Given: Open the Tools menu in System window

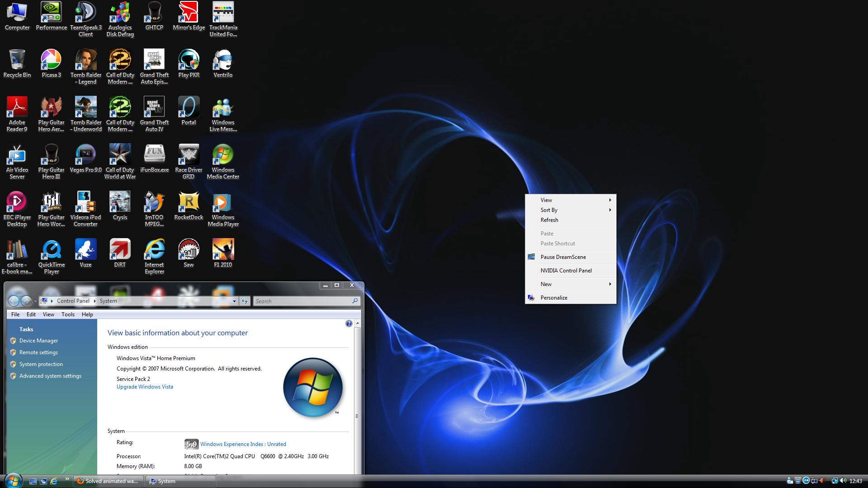Looking at the screenshot, I should coord(68,314).
